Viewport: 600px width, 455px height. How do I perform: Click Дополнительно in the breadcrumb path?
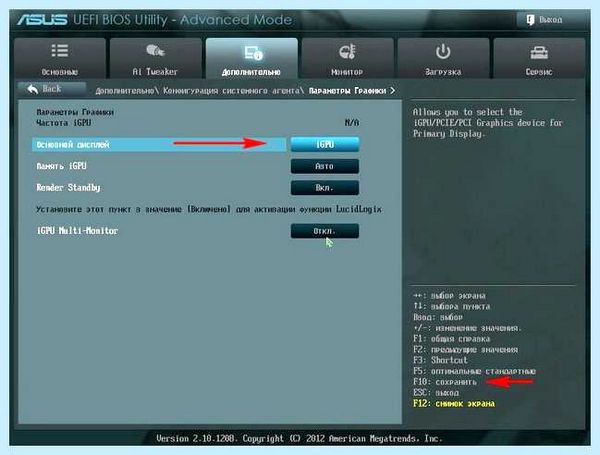coord(124,91)
